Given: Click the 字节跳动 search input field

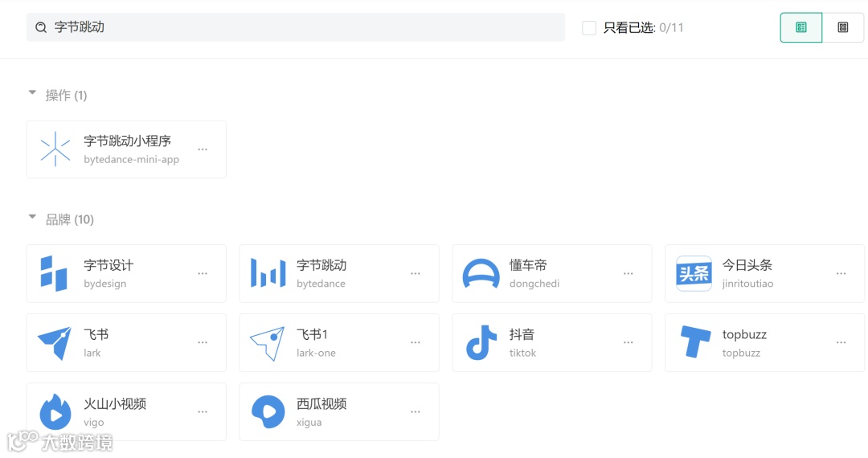Looking at the screenshot, I should point(296,27).
